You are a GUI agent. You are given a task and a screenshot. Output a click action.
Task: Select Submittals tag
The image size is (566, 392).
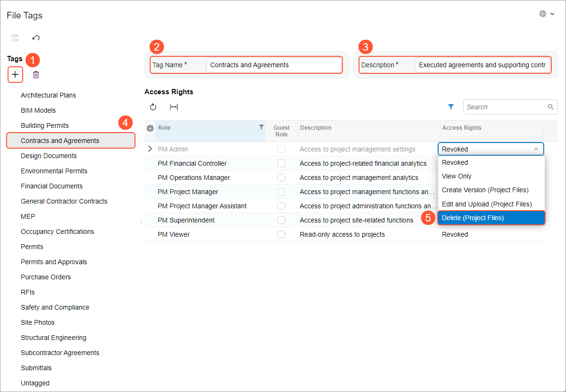[36, 368]
